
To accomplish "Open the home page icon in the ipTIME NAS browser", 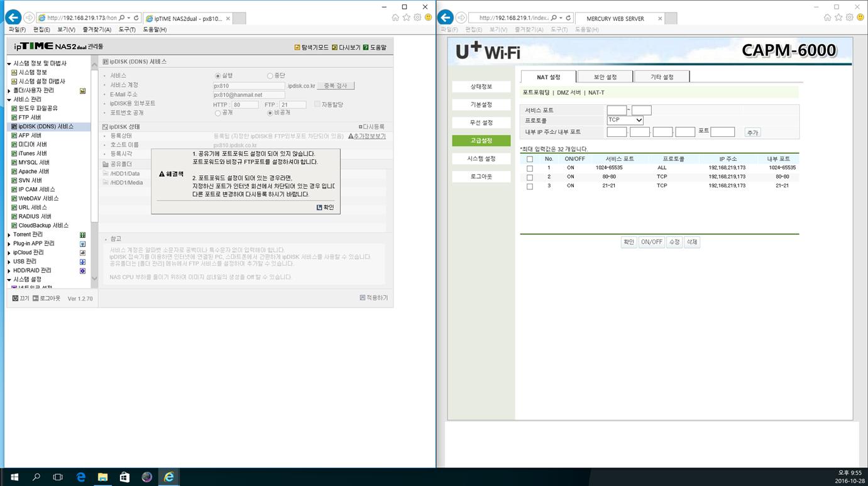I will pos(395,18).
